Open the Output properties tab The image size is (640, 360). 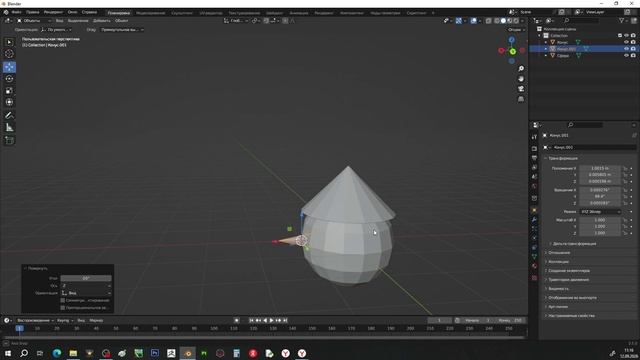point(534,158)
